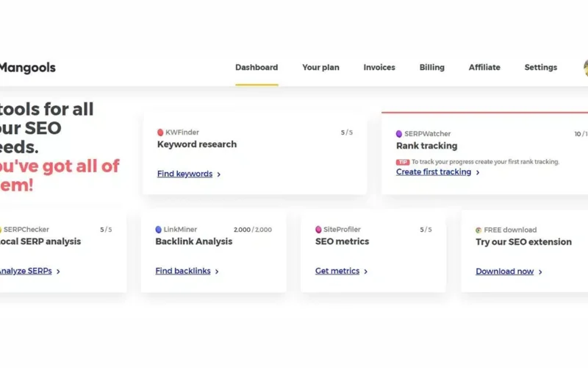The image size is (588, 368).
Task: Click the blue LinkMiner icon
Action: [158, 230]
